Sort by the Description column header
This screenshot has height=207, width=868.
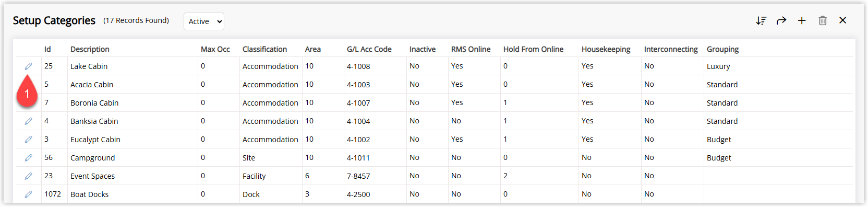coord(90,49)
